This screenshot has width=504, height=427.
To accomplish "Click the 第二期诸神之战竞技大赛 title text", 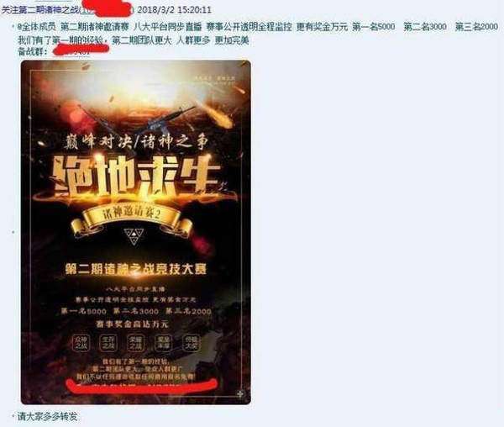I will (135, 269).
